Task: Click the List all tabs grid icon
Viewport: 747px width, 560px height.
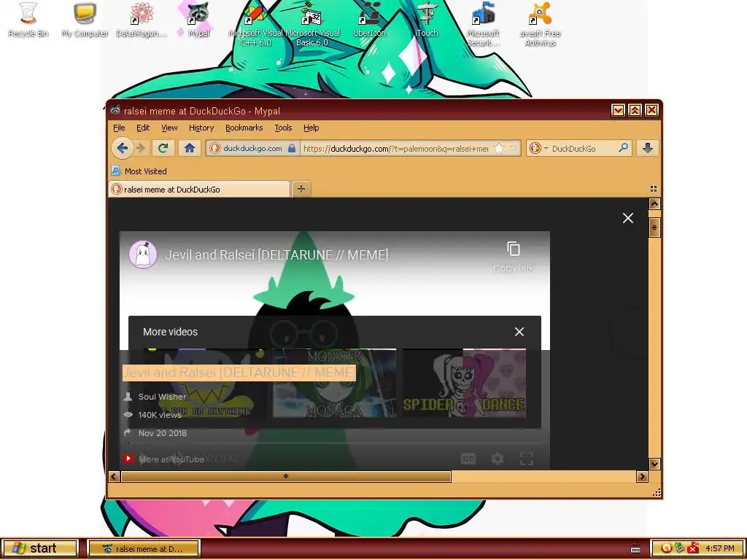Action: pyautogui.click(x=654, y=189)
